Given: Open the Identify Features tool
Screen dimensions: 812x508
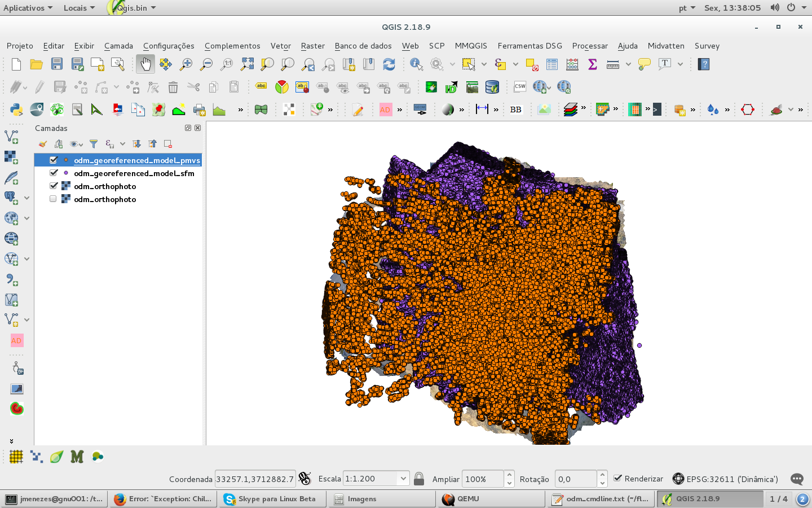Looking at the screenshot, I should pyautogui.click(x=416, y=64).
